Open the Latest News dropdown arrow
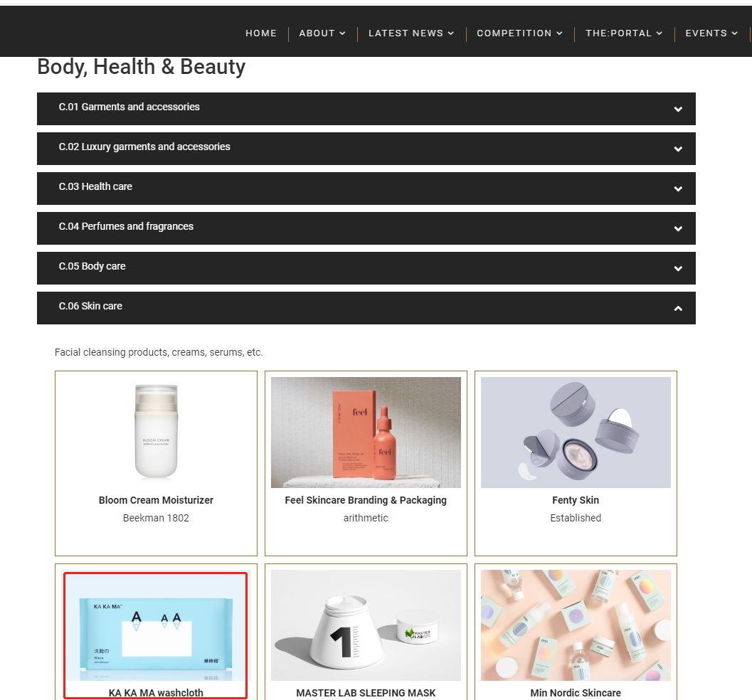Screen dimensions: 752x700 tap(451, 33)
